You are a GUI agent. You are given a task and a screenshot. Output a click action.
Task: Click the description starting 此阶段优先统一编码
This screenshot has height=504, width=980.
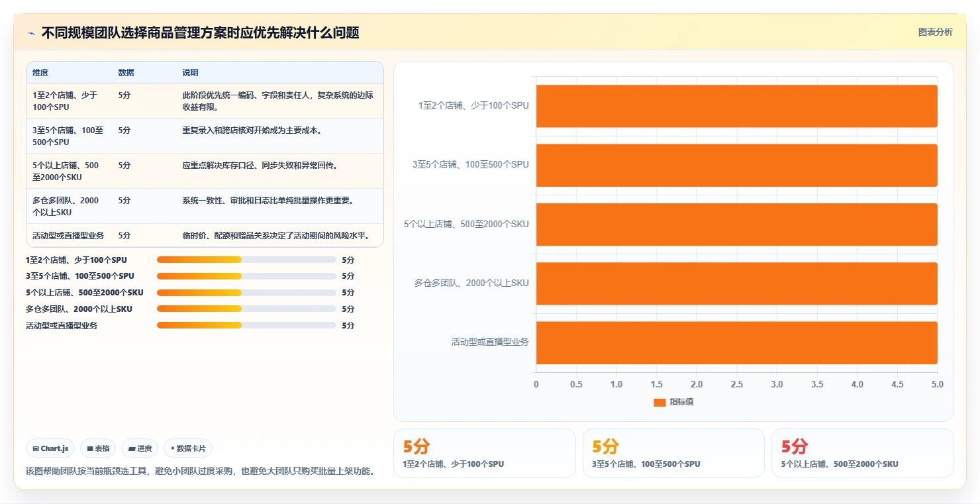click(x=278, y=101)
